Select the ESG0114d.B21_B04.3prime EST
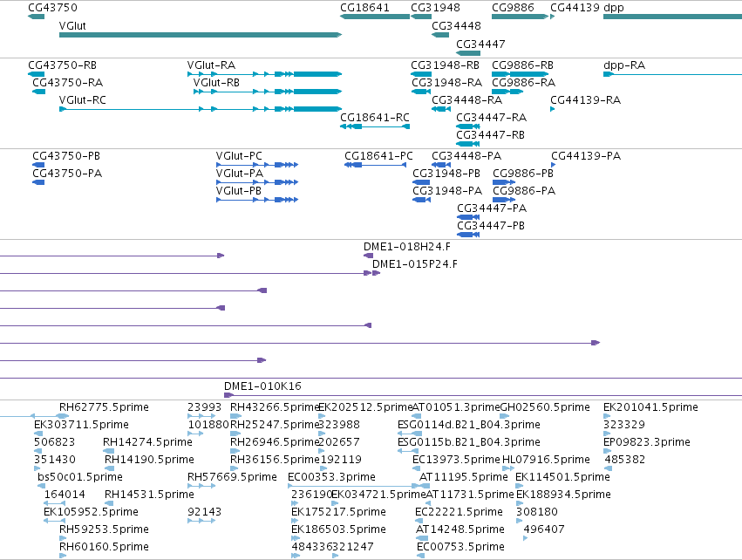The height and width of the screenshot is (560, 742). point(410,434)
